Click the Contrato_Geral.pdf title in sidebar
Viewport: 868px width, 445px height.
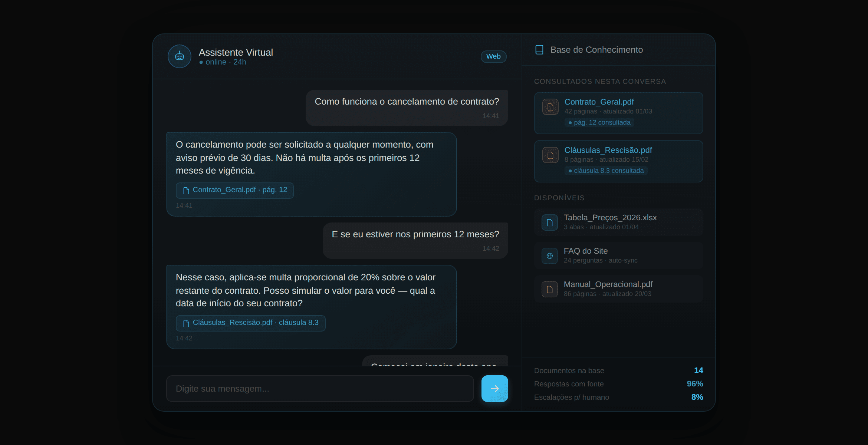pos(599,102)
